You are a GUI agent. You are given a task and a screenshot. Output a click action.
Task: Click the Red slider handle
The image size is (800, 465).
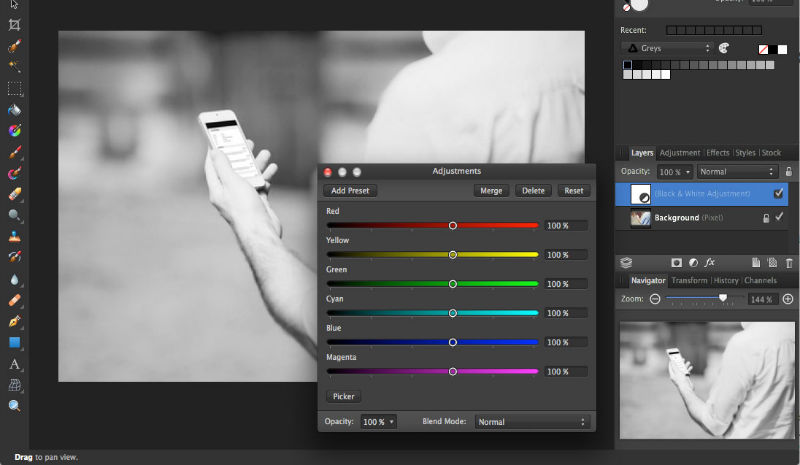pos(453,226)
